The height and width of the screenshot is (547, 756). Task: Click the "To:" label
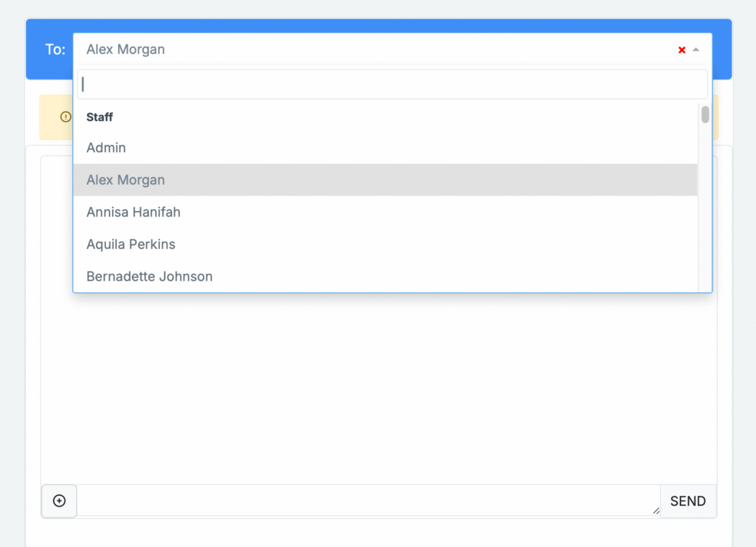pos(55,50)
